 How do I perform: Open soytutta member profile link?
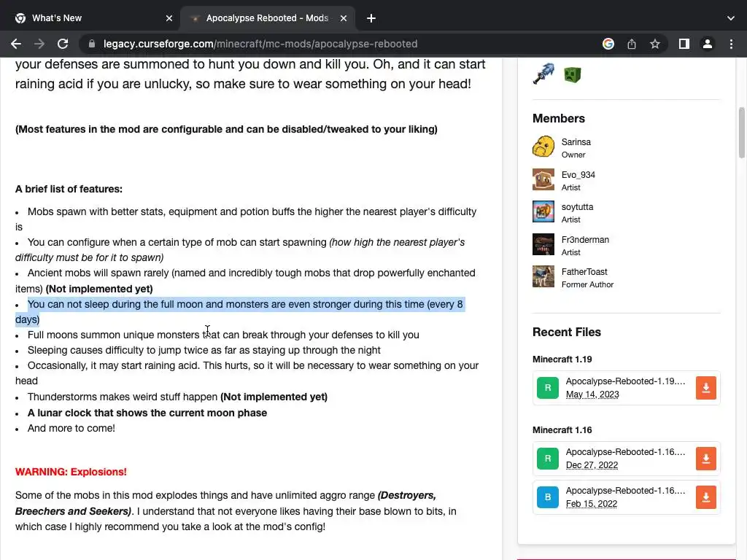click(x=578, y=207)
